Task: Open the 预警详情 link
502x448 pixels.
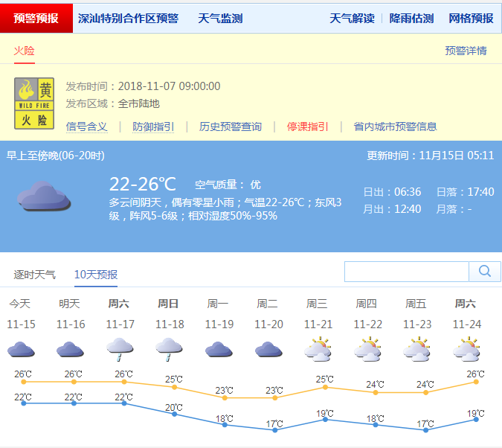Action: [466, 51]
